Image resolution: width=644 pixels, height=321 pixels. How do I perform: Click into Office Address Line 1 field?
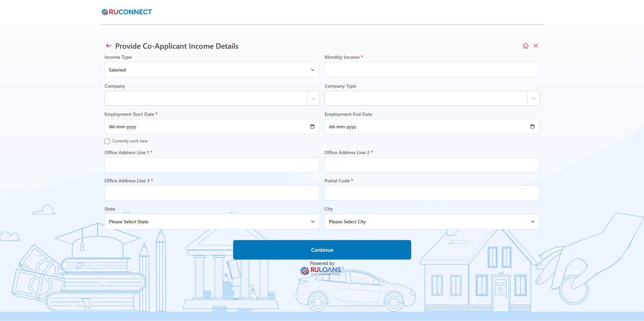pyautogui.click(x=212, y=165)
